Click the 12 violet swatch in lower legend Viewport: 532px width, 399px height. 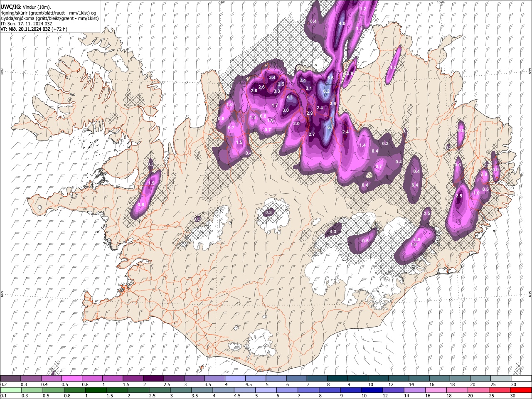(x=393, y=390)
